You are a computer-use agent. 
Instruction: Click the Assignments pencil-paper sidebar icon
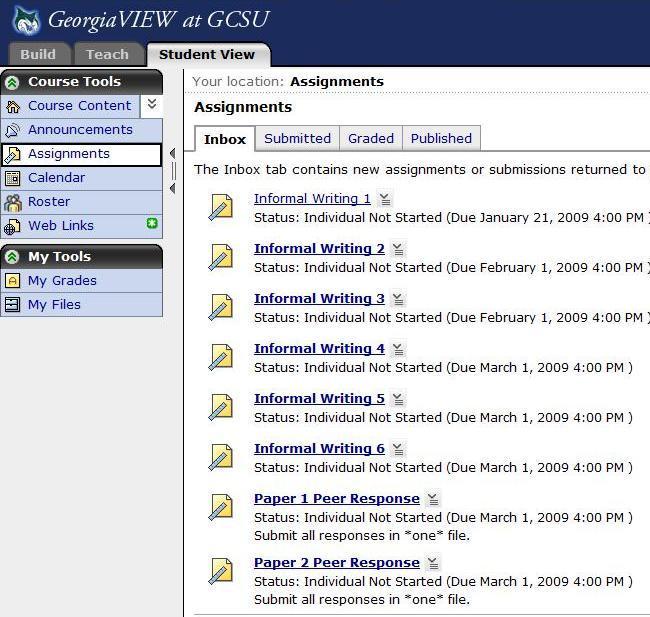(x=12, y=155)
